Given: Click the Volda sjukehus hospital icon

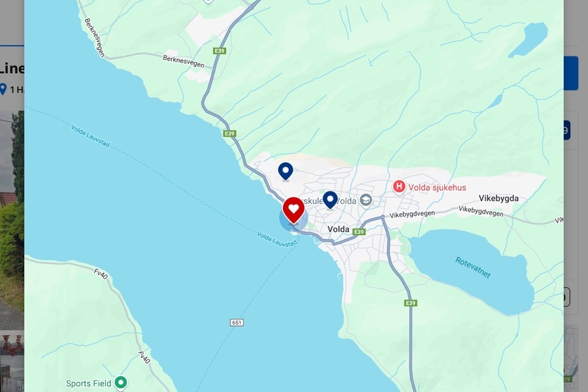Looking at the screenshot, I should [399, 186].
